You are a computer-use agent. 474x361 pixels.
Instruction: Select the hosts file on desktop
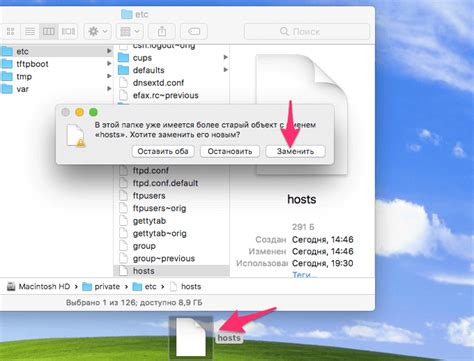pos(191,337)
